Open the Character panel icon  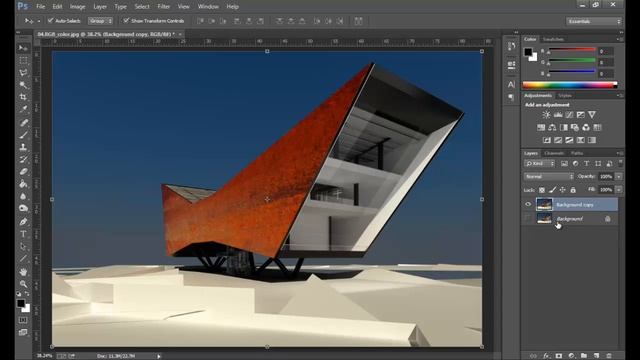pyautogui.click(x=511, y=84)
